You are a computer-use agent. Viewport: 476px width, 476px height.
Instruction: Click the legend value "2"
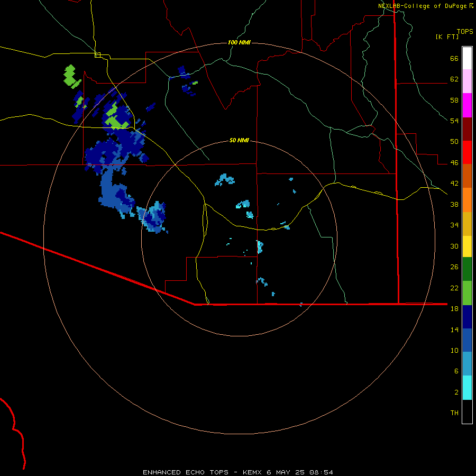point(456,392)
